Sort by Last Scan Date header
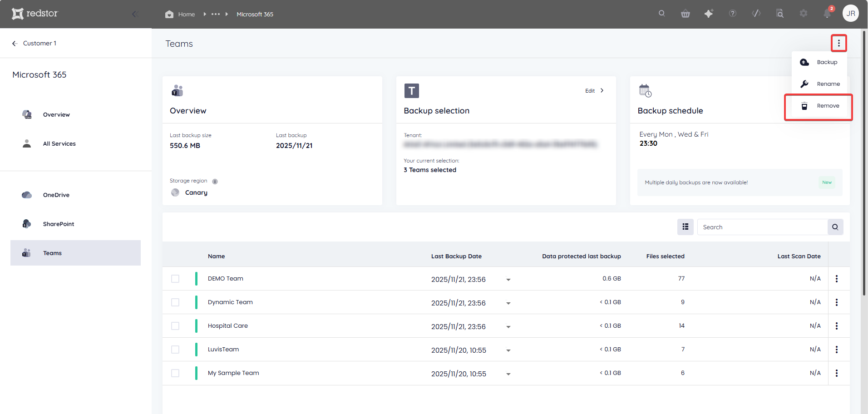The image size is (868, 414). [x=799, y=256]
